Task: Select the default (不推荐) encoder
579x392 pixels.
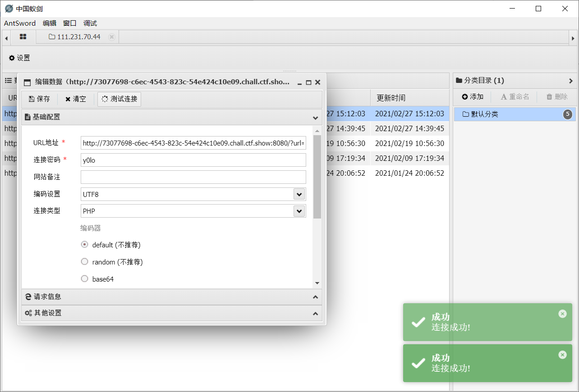Action: [x=84, y=245]
